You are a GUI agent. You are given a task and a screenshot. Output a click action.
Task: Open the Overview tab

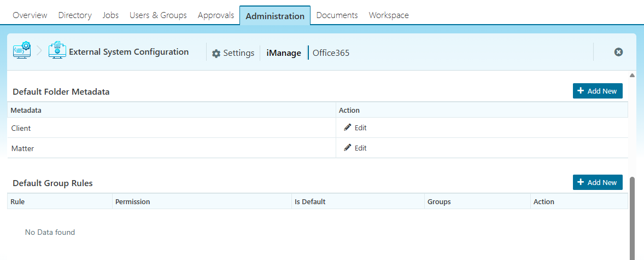coord(30,15)
